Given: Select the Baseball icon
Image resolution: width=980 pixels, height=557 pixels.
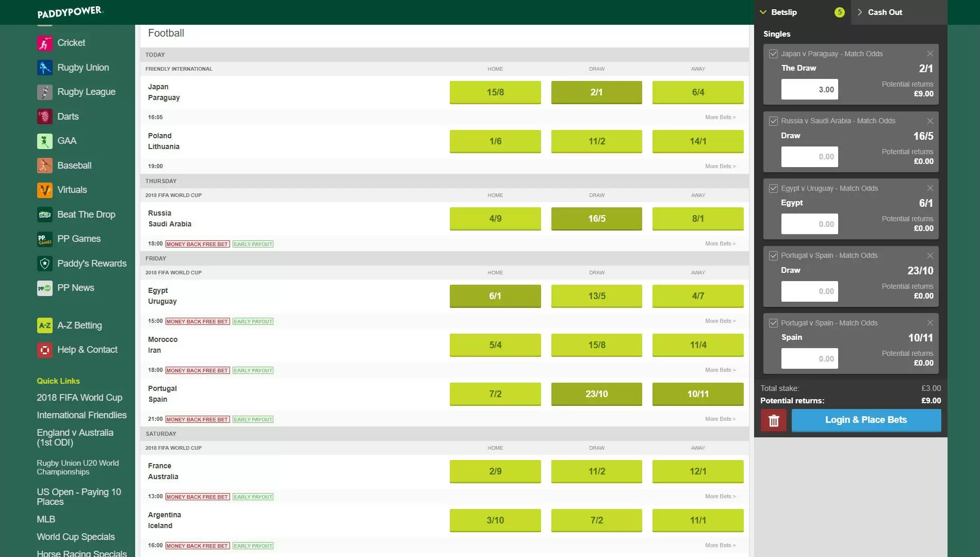Looking at the screenshot, I should tap(45, 166).
